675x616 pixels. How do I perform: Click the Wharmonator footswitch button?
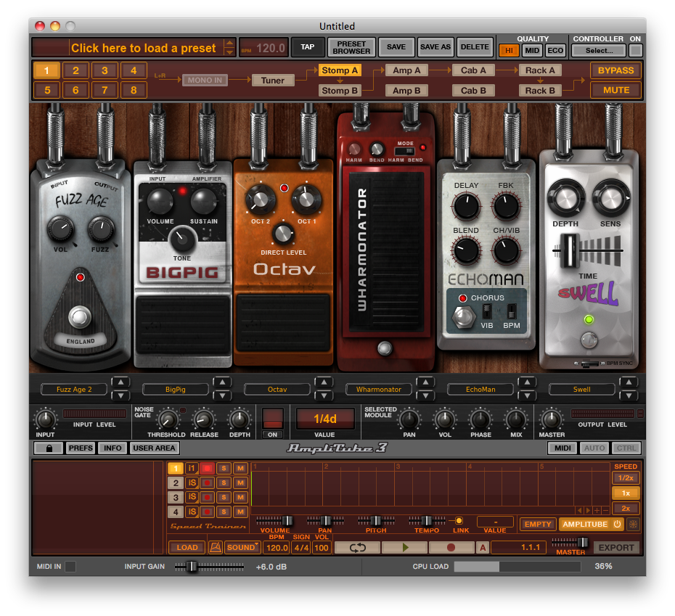coord(385,348)
